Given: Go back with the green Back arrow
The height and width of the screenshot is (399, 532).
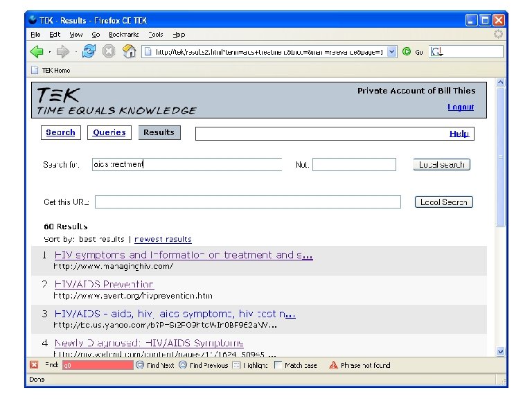Looking at the screenshot, I should 37,51.
